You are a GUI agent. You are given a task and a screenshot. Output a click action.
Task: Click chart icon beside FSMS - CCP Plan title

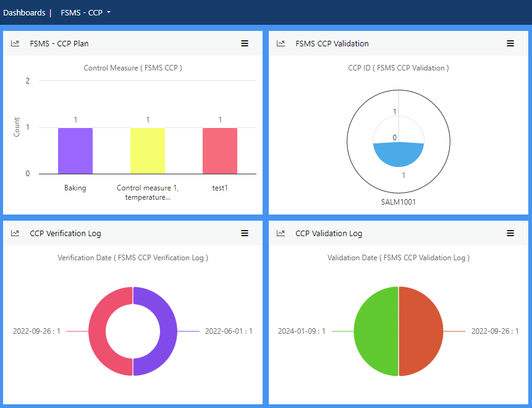click(15, 43)
